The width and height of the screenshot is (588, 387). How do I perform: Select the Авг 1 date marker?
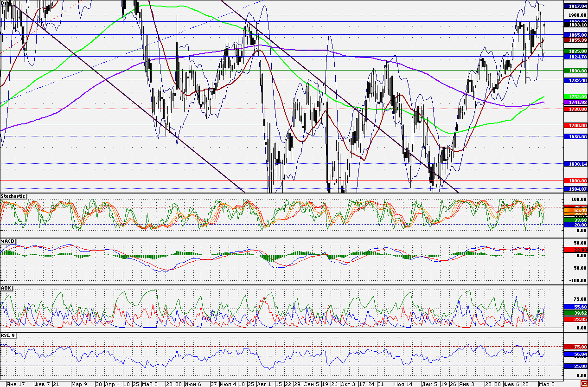point(263,384)
